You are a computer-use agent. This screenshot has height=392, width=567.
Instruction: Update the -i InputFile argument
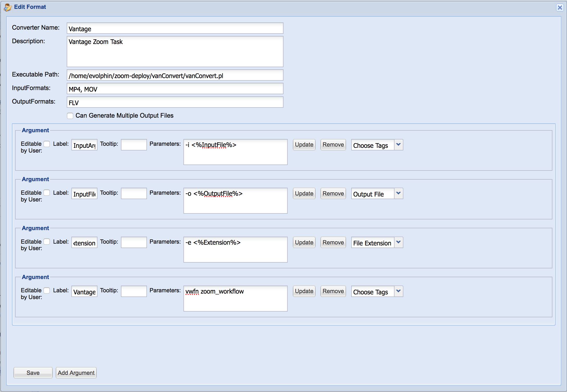pos(304,145)
